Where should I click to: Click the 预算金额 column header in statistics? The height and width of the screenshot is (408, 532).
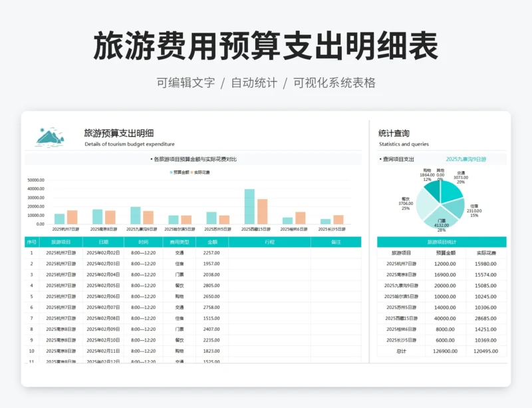446,253
